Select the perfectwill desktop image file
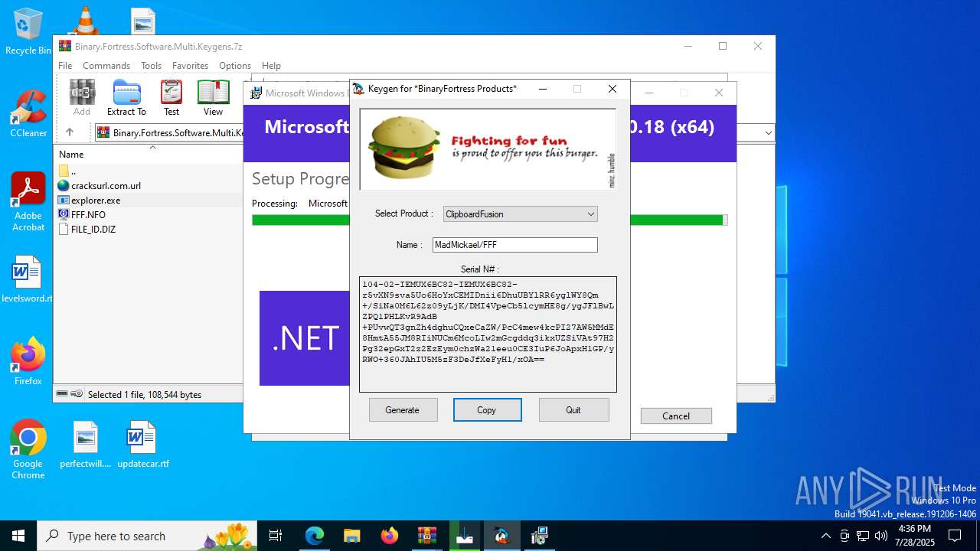This screenshot has width=980, height=551. click(86, 445)
